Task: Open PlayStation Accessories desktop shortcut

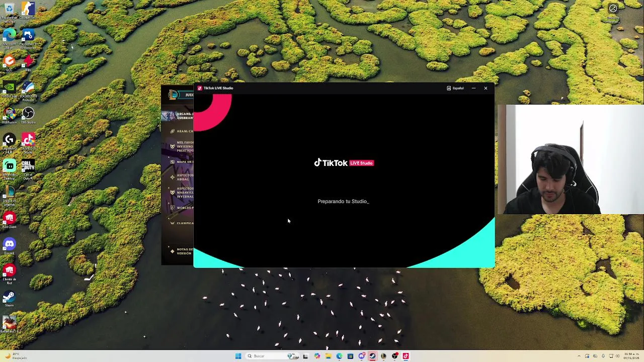Action: (x=28, y=38)
